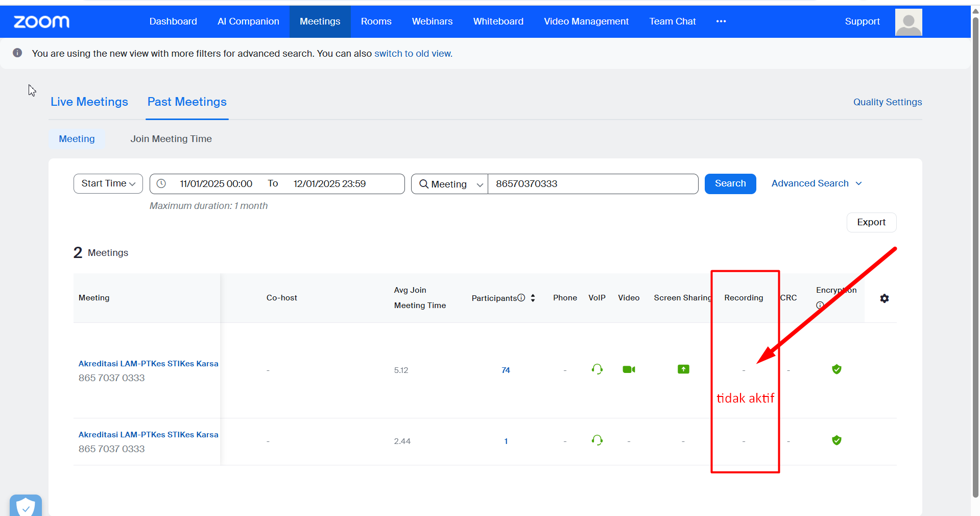Open Webinars in the top navigation
This screenshot has height=516, width=980.
(432, 21)
